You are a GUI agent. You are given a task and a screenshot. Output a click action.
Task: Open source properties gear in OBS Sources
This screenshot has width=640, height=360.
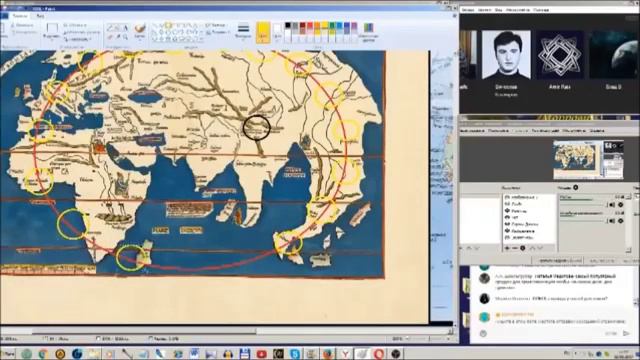522,248
